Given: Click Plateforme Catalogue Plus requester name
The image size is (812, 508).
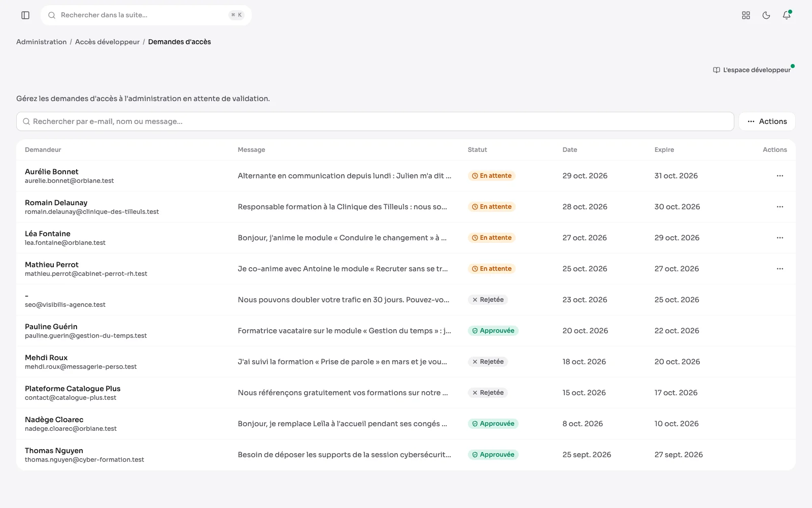Looking at the screenshot, I should click(73, 389).
